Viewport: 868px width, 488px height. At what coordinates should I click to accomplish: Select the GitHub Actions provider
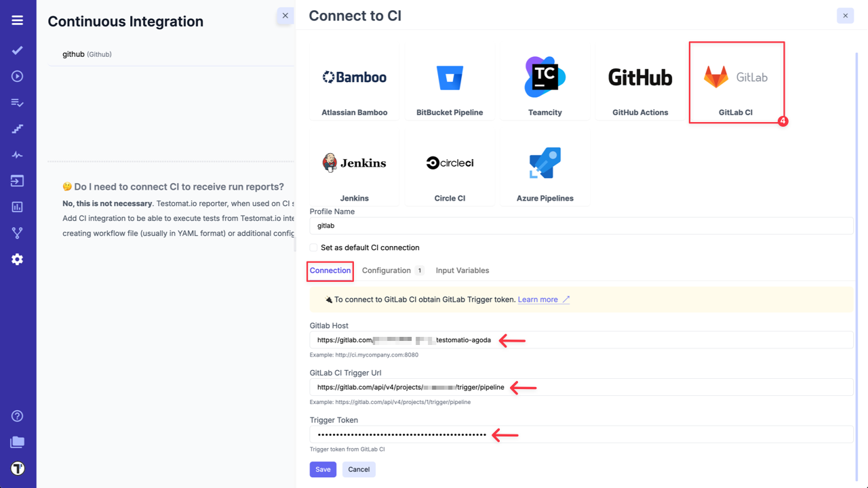coord(639,82)
